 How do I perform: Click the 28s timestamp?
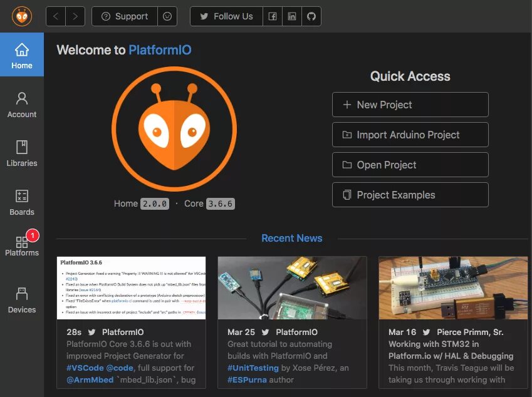point(74,333)
